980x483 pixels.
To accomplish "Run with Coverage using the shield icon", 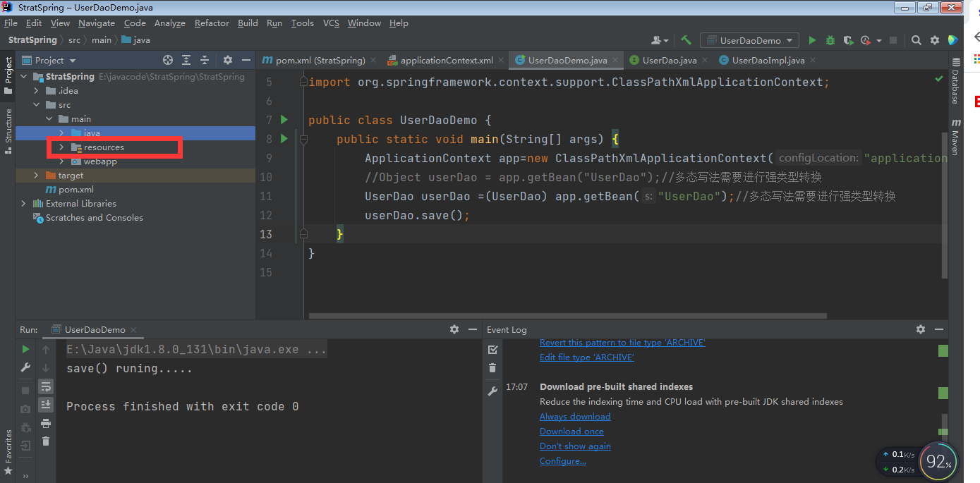I will (848, 40).
